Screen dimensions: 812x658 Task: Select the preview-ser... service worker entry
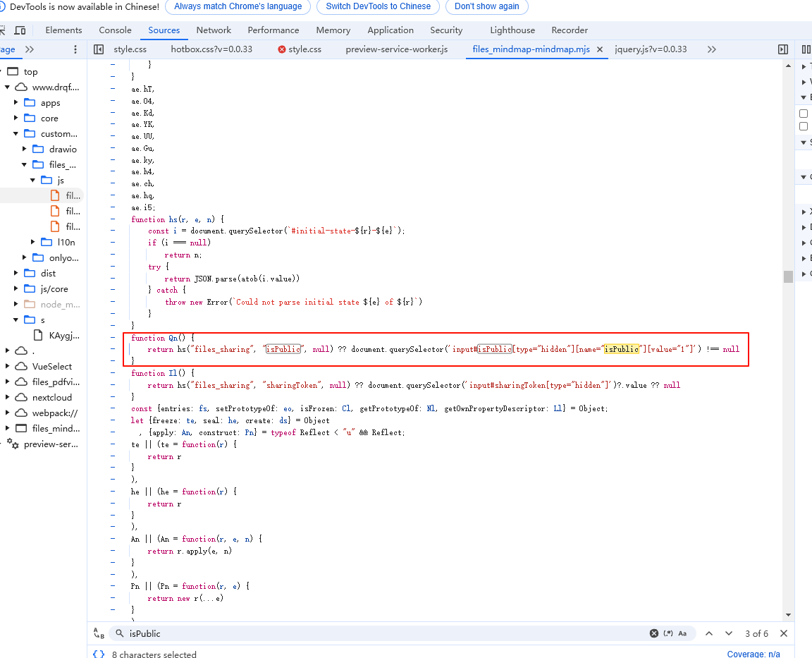[51, 444]
